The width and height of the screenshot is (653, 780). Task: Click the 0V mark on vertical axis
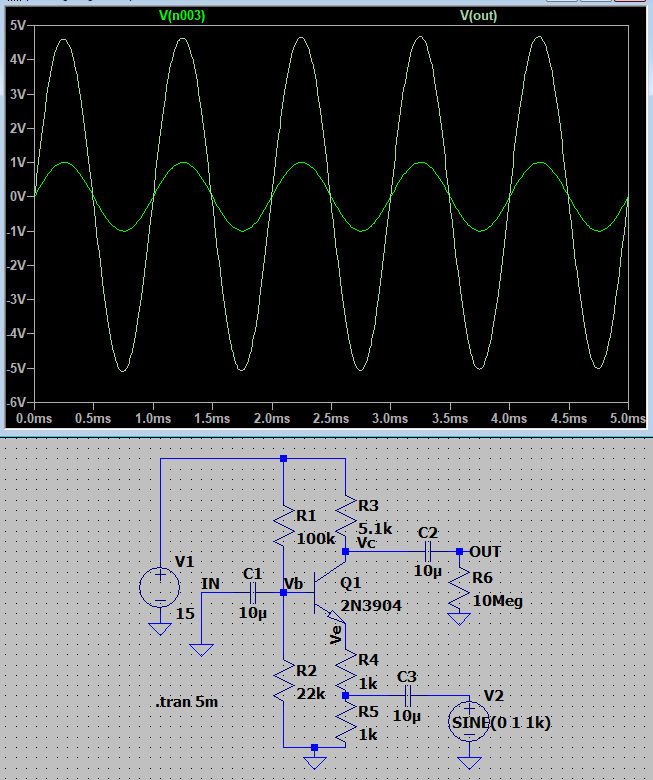[x=18, y=197]
